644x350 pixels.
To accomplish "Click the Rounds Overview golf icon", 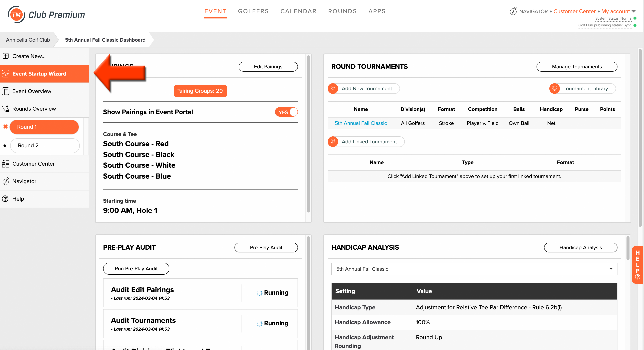I will point(5,109).
